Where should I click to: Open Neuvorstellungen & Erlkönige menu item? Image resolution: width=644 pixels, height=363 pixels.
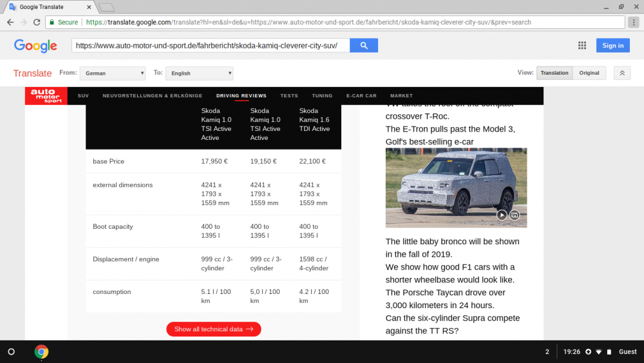[153, 96]
